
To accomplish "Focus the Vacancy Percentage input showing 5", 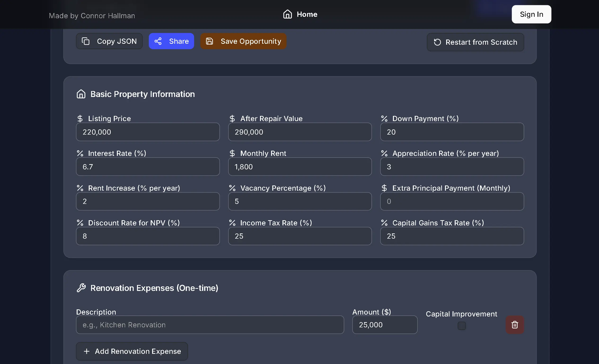I will tap(300, 201).
